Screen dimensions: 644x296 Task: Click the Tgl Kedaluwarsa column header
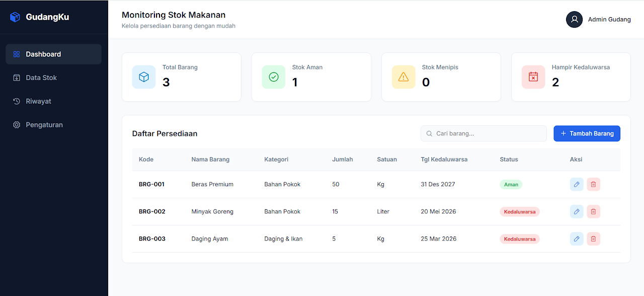coord(444,160)
